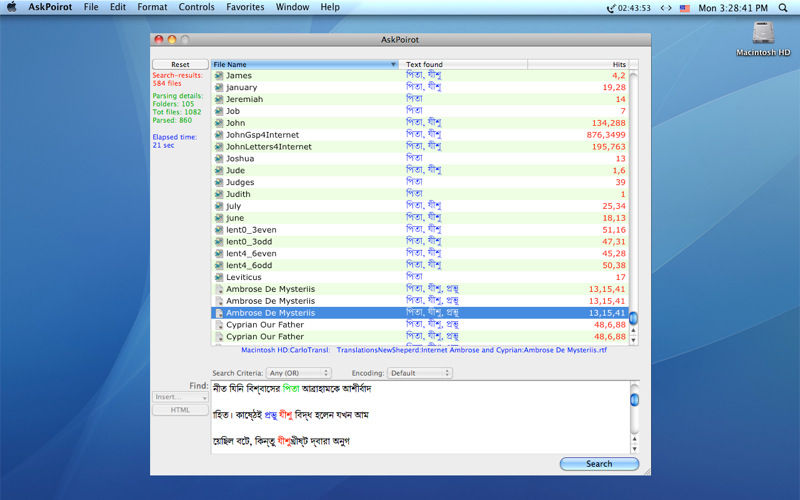Click the hits value 134,288
The width and height of the screenshot is (800, 500).
click(x=608, y=123)
